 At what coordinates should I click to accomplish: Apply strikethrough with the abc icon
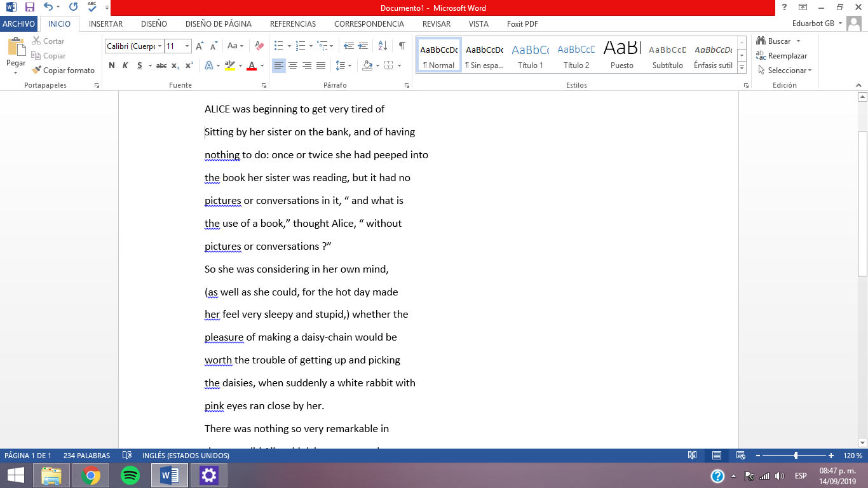pos(161,65)
